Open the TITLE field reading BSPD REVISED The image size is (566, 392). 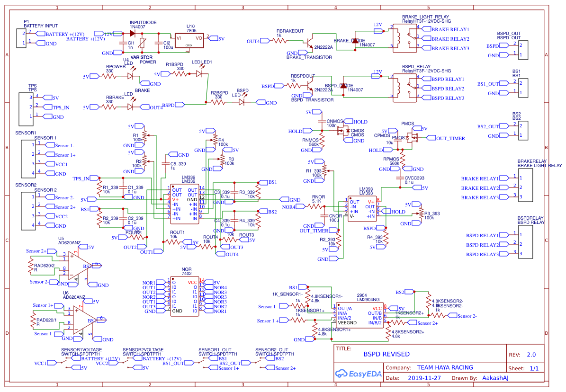click(386, 354)
